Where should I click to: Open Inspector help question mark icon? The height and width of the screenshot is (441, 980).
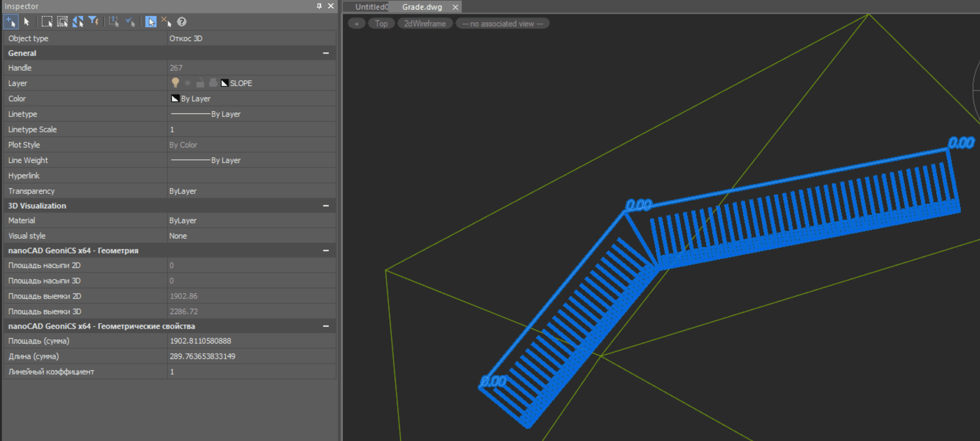click(x=182, y=22)
